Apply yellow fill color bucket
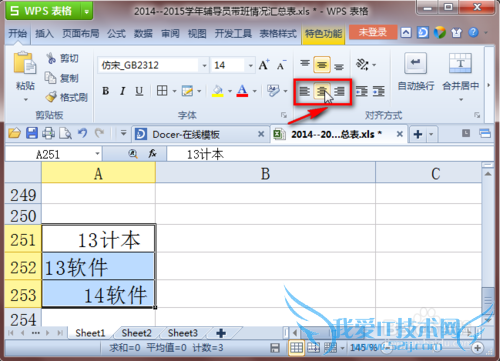This screenshot has width=500, height=361. [218, 91]
